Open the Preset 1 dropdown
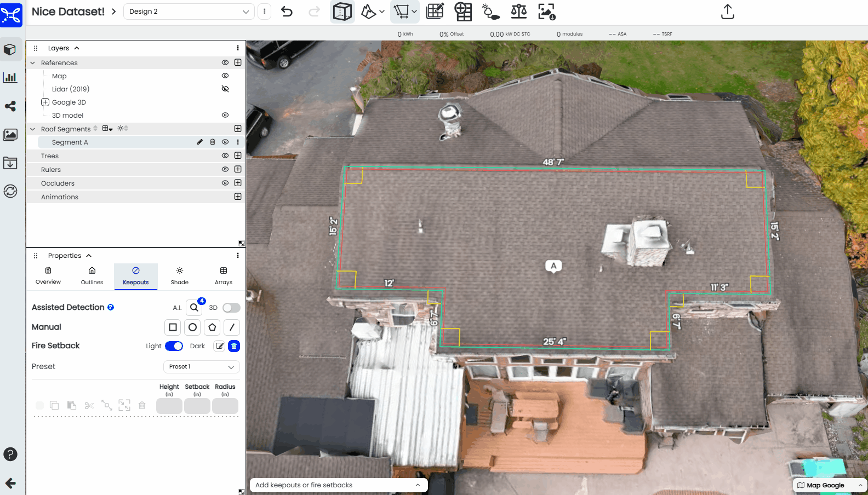Image resolution: width=868 pixels, height=495 pixels. [x=201, y=367]
